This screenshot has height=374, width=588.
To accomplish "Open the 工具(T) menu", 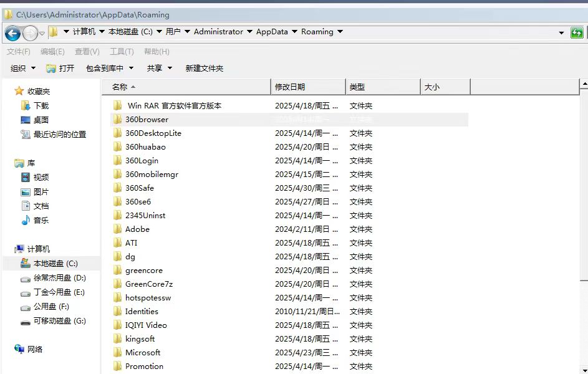I will coord(122,51).
